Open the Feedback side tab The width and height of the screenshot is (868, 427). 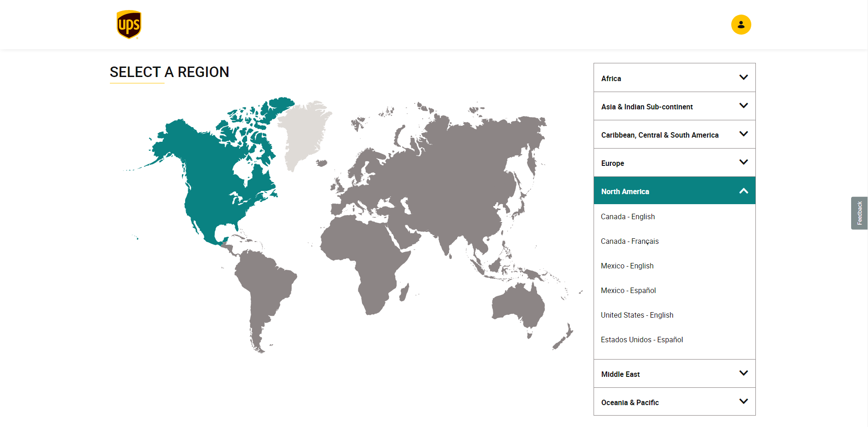click(x=859, y=213)
